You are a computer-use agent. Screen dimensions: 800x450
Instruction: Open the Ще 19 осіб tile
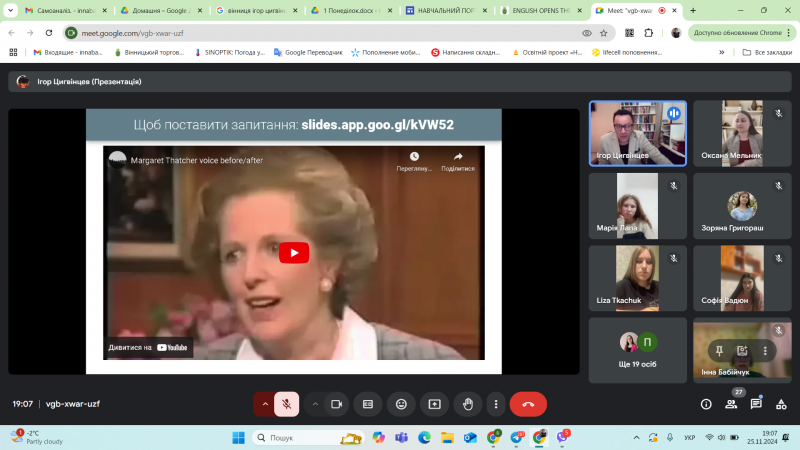tap(638, 351)
